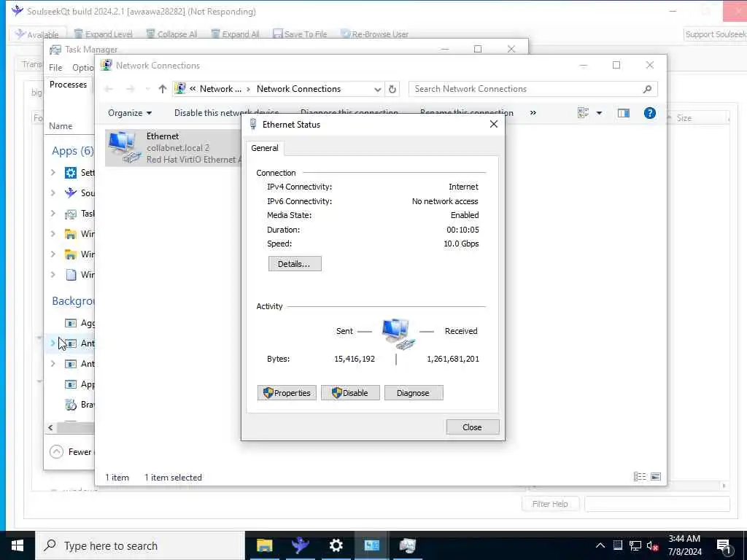The width and height of the screenshot is (747, 560).
Task: Click Expand All in Soulseek toolbar
Action: click(x=236, y=34)
